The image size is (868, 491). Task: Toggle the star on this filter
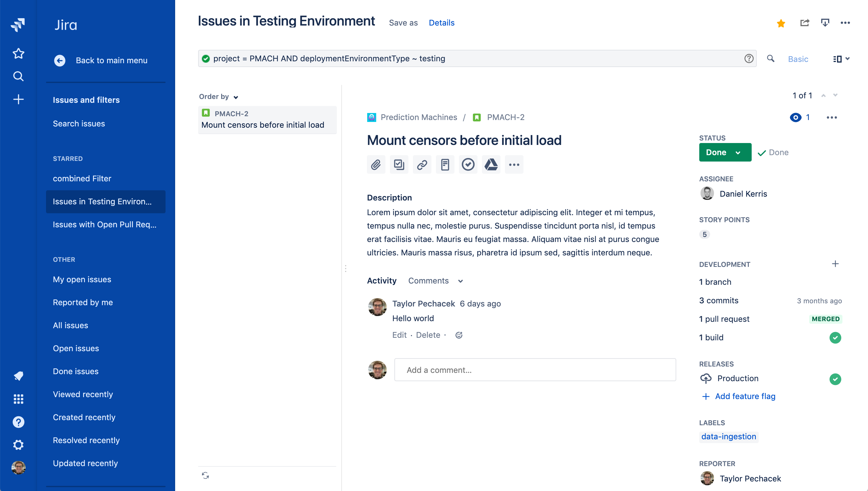(x=781, y=23)
